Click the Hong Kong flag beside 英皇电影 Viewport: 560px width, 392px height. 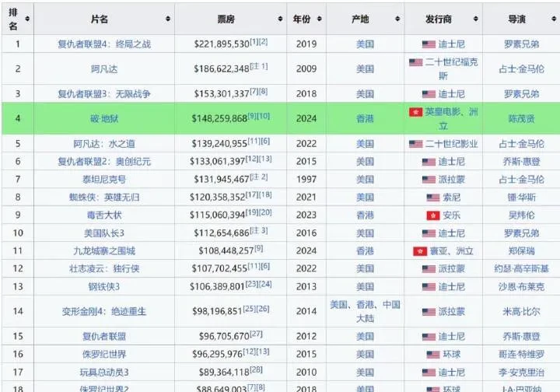click(415, 112)
